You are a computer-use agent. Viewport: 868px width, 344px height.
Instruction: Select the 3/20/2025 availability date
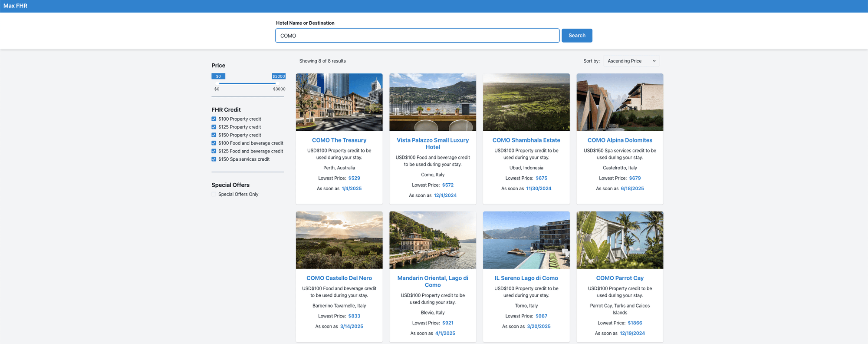[539, 327]
